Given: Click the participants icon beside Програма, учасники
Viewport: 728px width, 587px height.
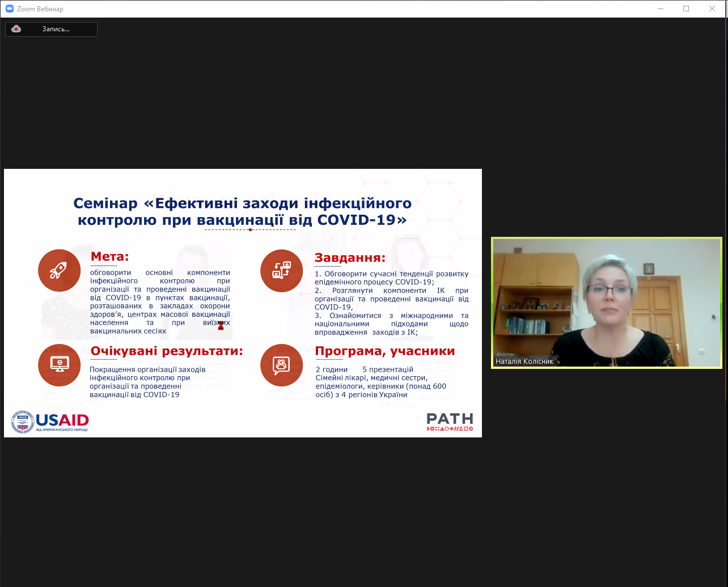Looking at the screenshot, I should 281,364.
